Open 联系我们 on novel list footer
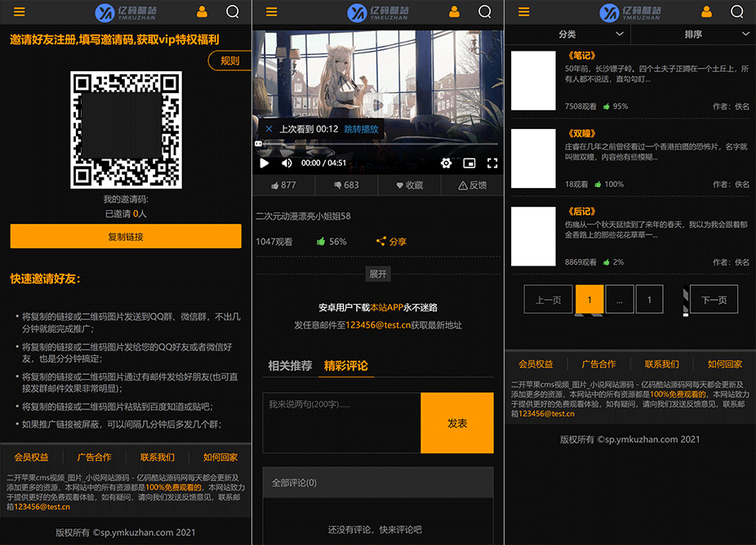756x545 pixels. (x=662, y=364)
